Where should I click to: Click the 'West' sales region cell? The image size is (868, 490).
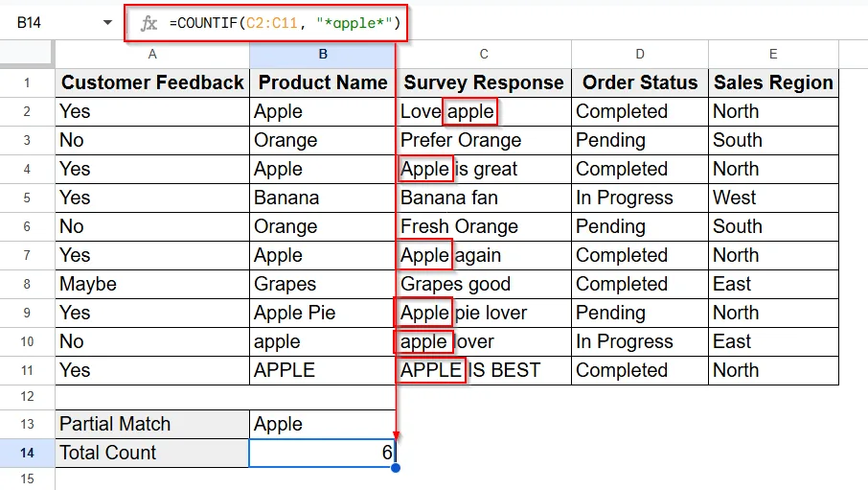point(773,198)
